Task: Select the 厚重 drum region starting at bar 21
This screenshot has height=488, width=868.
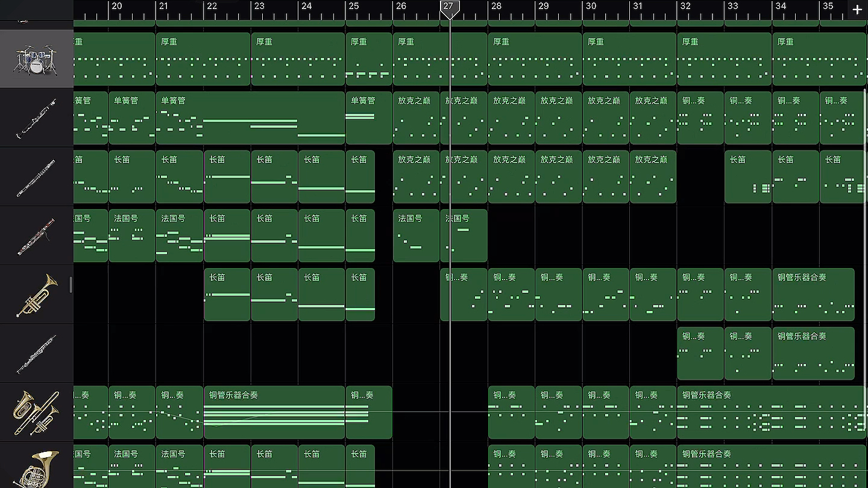Action: point(203,59)
